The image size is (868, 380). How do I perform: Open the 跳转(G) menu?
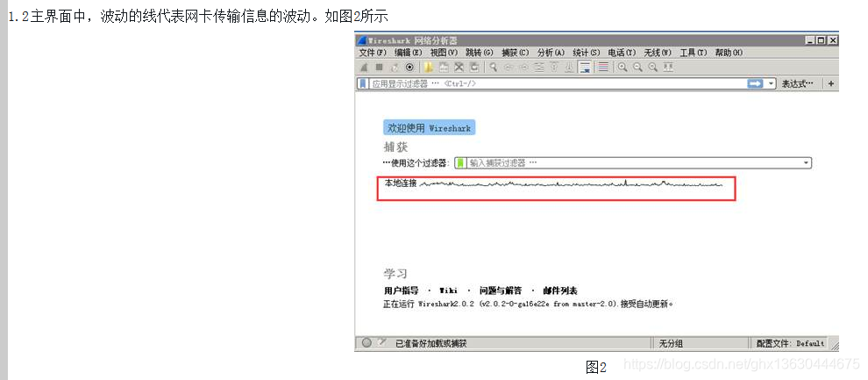[479, 53]
